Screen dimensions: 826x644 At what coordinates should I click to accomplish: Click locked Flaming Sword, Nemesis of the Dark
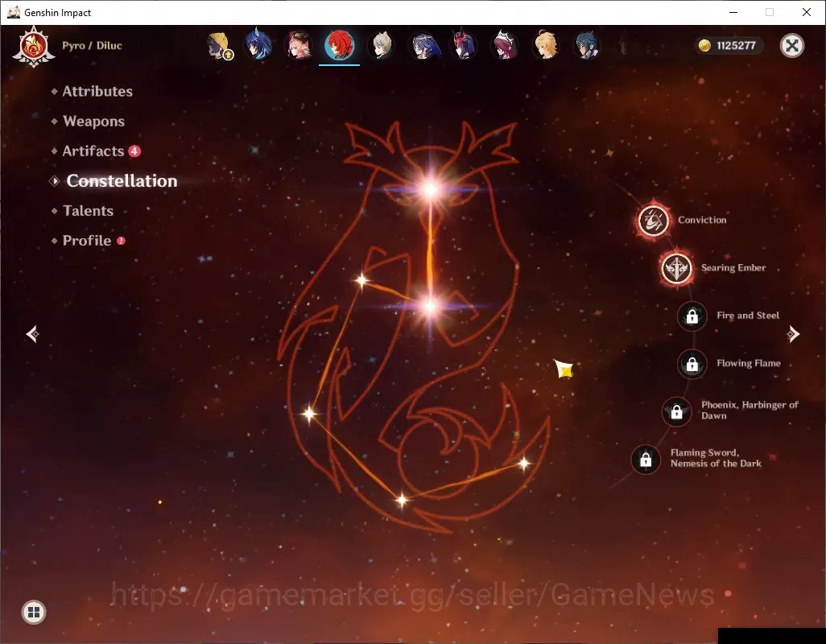[x=646, y=460]
